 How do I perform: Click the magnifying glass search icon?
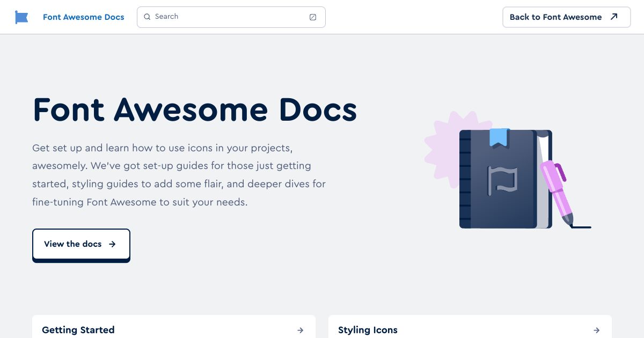click(147, 17)
